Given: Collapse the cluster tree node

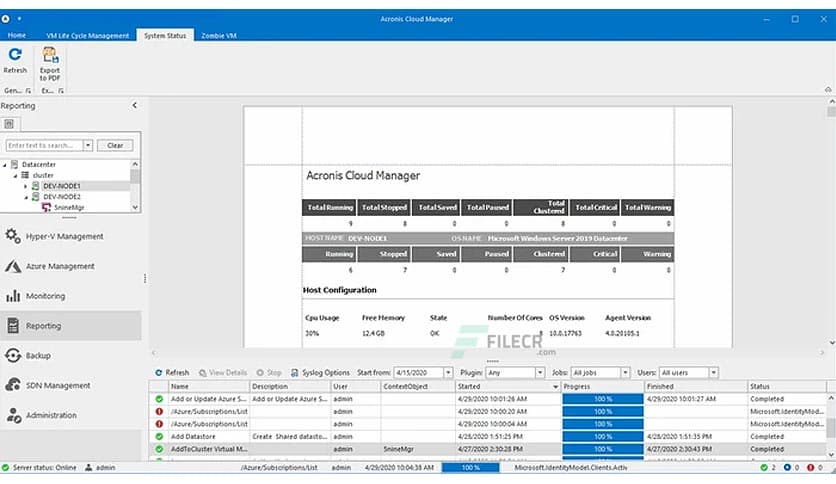Looking at the screenshot, I should (15, 175).
